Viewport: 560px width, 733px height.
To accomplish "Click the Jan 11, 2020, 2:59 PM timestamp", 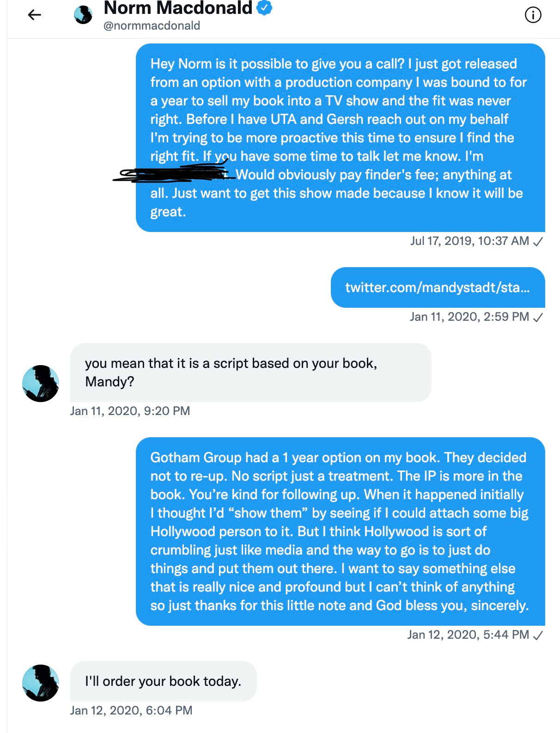I will point(469,317).
